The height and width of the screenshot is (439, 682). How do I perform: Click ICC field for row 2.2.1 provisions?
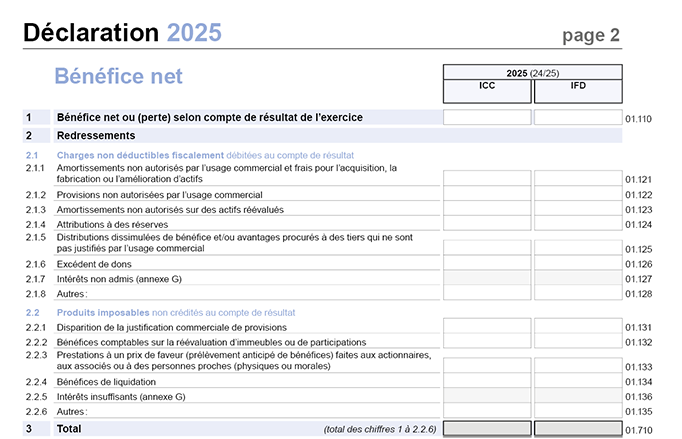tap(487, 327)
